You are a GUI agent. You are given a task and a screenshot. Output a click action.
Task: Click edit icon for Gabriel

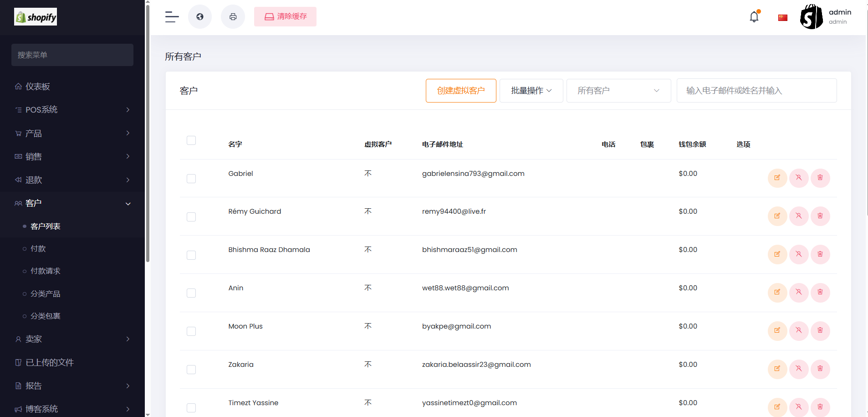click(x=777, y=178)
